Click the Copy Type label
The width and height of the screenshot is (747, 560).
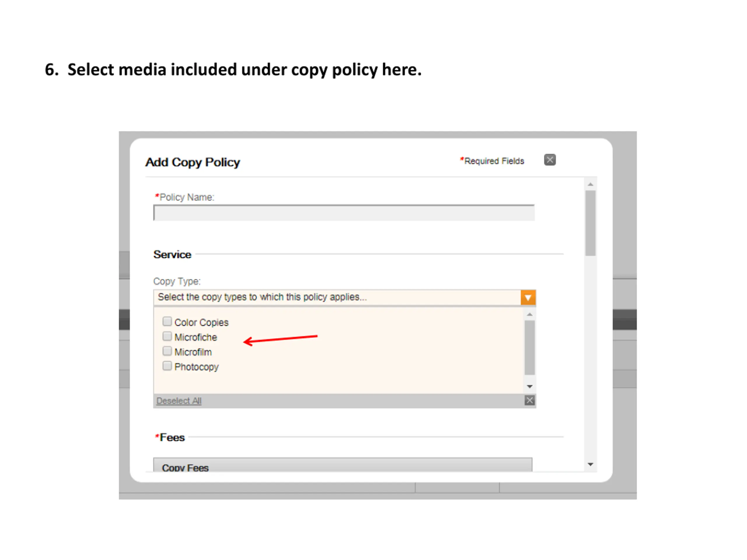point(177,281)
